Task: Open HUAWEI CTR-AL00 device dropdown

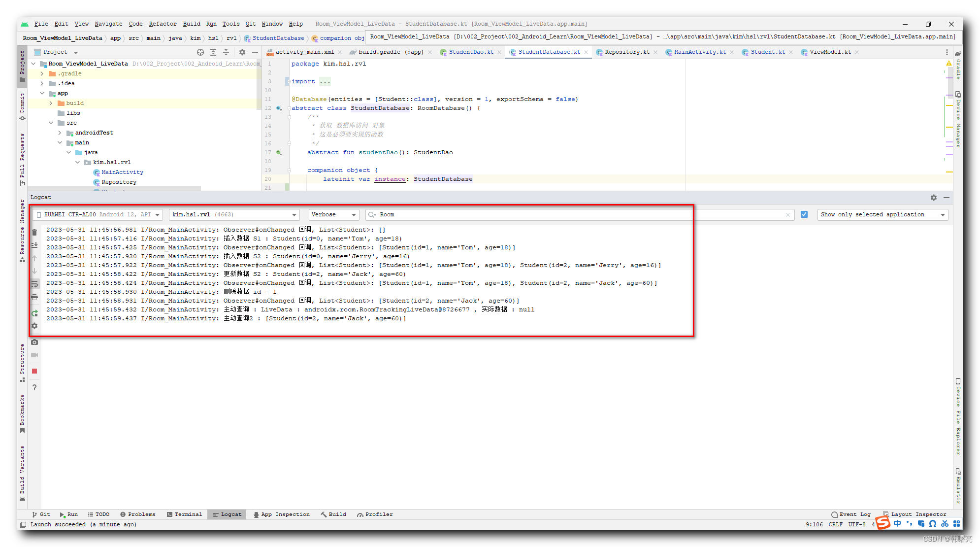Action: click(x=97, y=214)
